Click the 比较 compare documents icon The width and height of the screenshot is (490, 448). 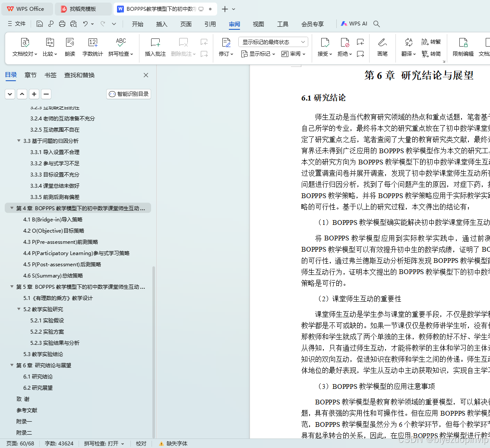(x=50, y=42)
